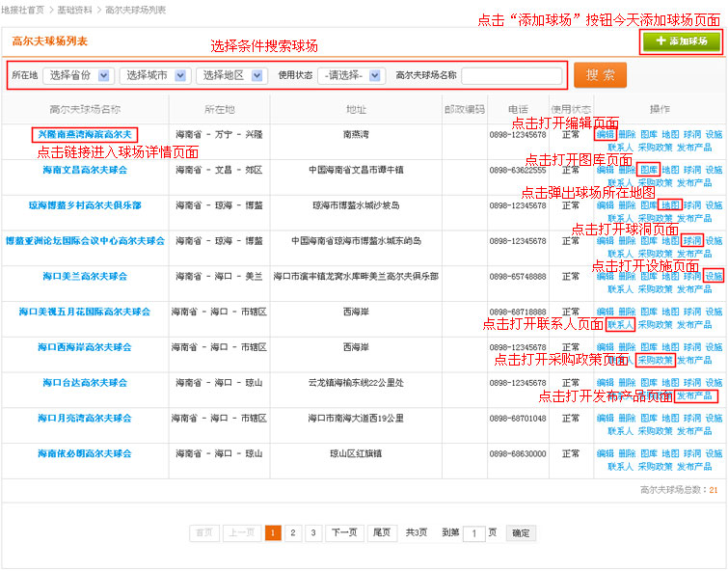Click 基础资料 in the breadcrumb
Screen dimensions: 728x571
tap(74, 10)
